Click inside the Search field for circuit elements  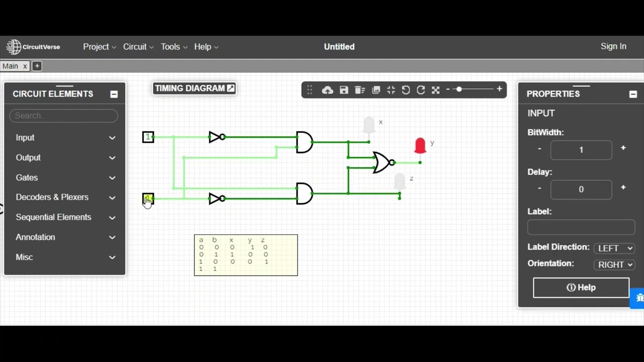click(63, 115)
